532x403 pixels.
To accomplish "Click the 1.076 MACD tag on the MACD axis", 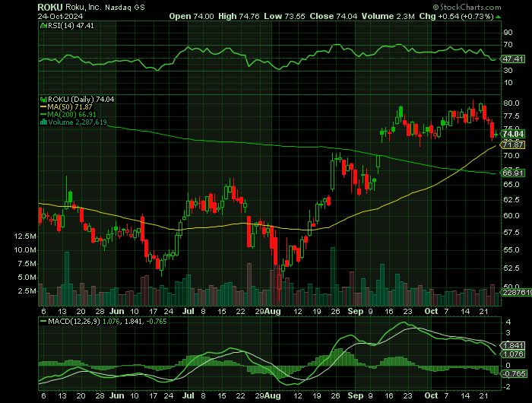I will pyautogui.click(x=514, y=354).
